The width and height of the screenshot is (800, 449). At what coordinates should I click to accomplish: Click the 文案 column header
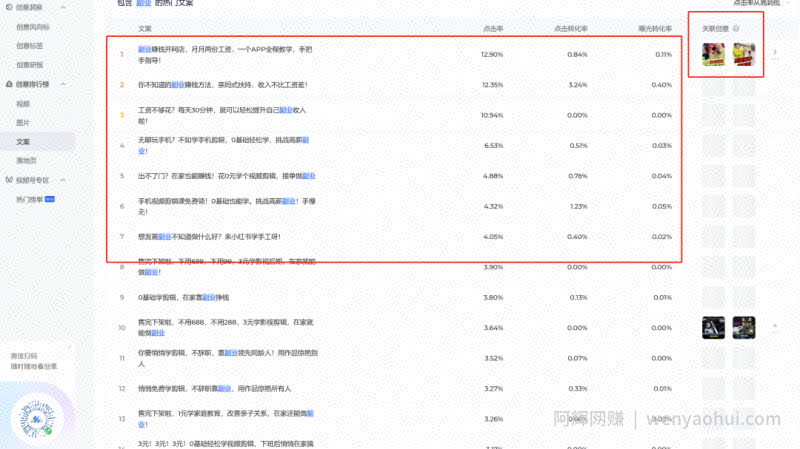144,29
